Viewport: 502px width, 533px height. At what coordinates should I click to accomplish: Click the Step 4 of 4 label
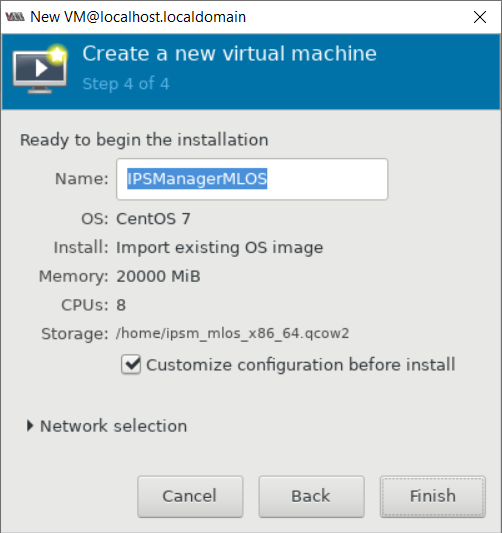[x=126, y=84]
